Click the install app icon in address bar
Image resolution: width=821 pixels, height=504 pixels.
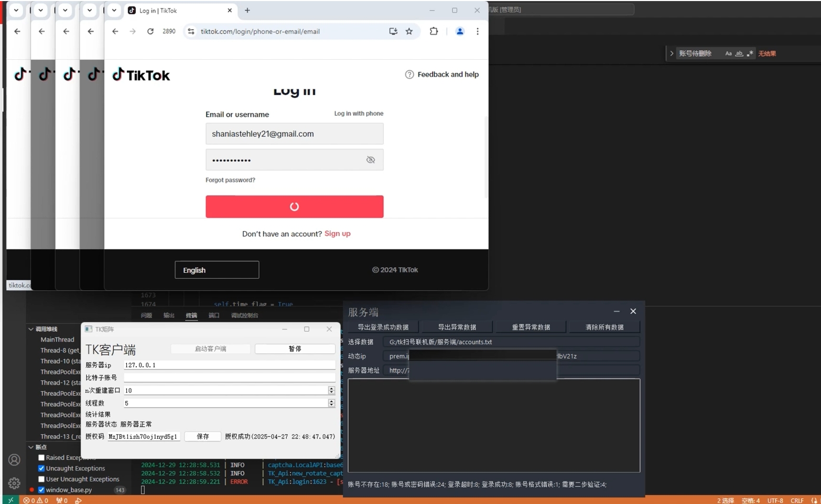(x=393, y=31)
